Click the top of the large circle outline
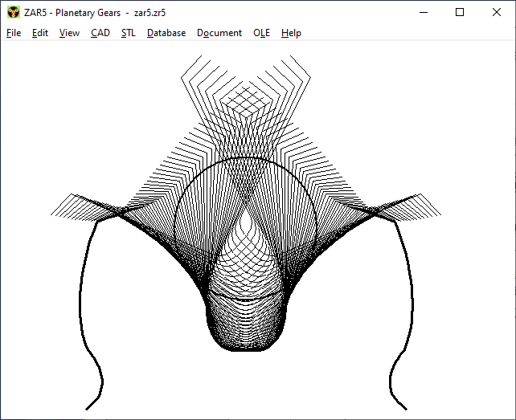The height and width of the screenshot is (420, 516). click(x=247, y=157)
